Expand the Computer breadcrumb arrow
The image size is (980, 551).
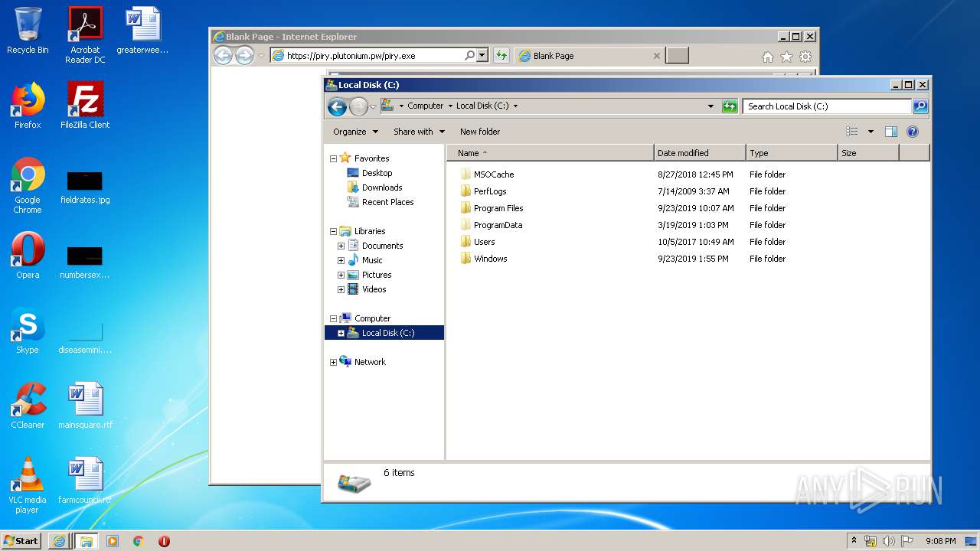449,106
